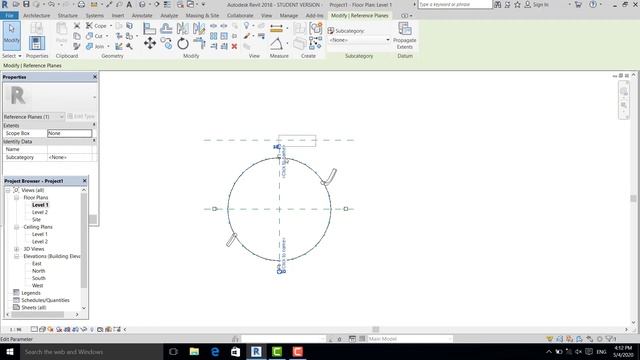Click the red Delete X icon

click(x=234, y=47)
